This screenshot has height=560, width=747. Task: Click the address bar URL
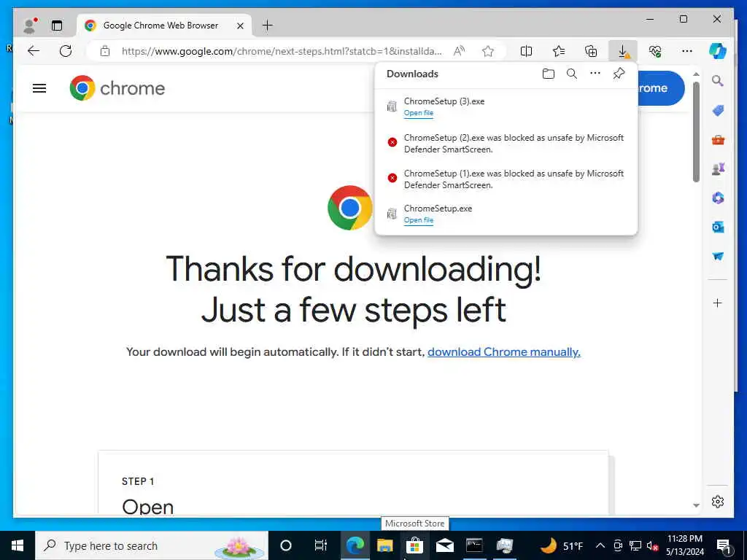point(282,51)
